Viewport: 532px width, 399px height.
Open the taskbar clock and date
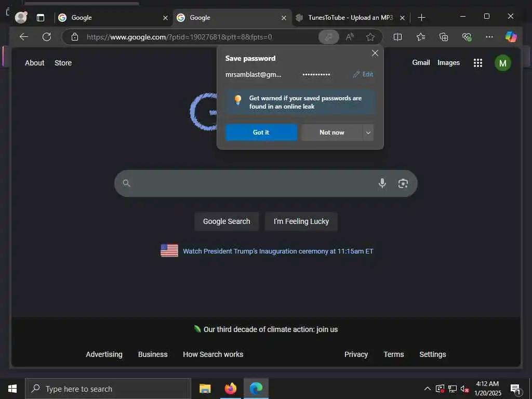(487, 389)
